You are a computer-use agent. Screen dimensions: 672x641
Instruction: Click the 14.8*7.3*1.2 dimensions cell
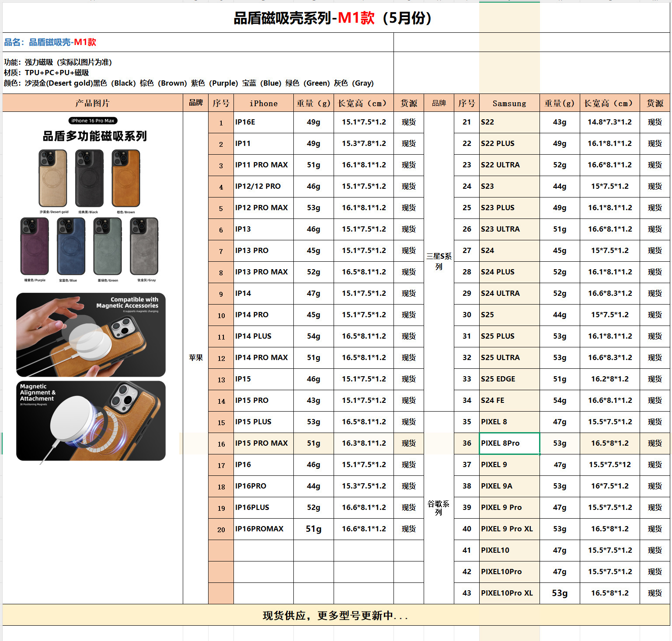click(610, 122)
